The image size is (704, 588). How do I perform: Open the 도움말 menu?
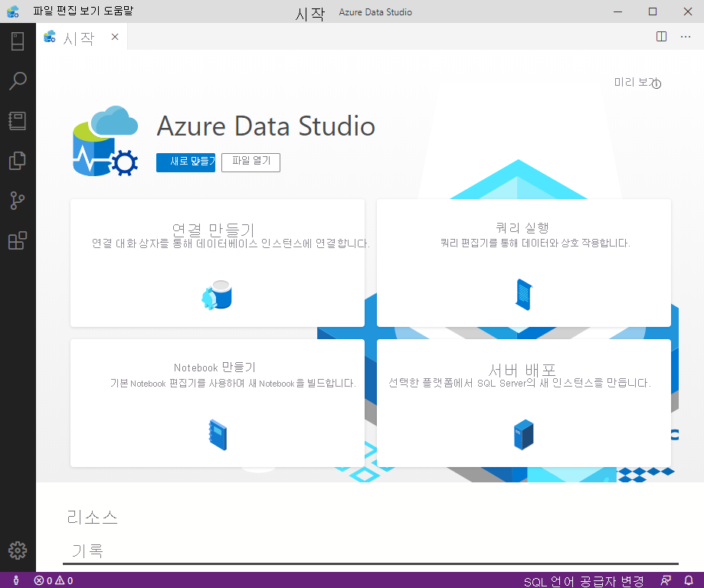119,11
